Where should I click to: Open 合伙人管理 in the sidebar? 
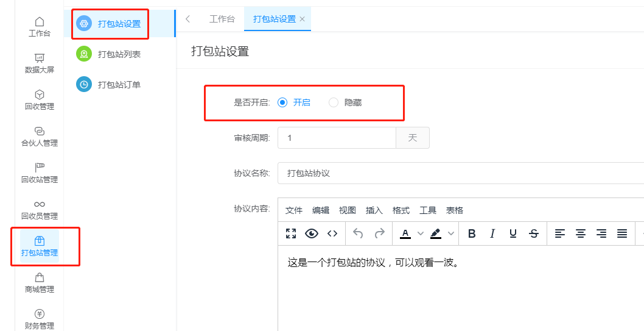[x=40, y=137]
